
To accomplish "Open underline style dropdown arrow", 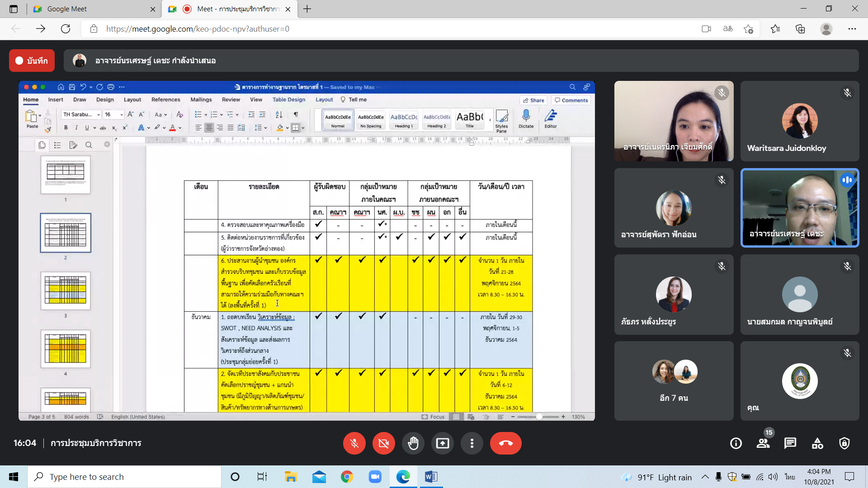I will tap(94, 128).
